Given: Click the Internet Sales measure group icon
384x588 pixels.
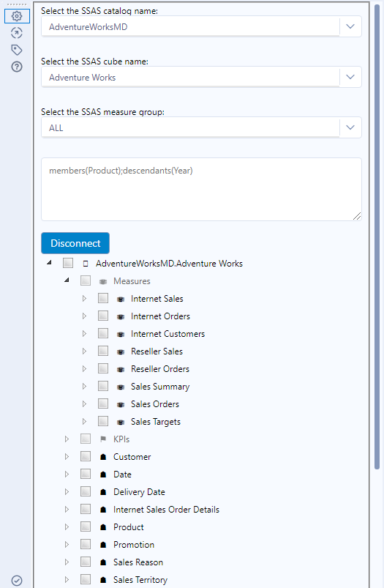Looking at the screenshot, I should 121,299.
